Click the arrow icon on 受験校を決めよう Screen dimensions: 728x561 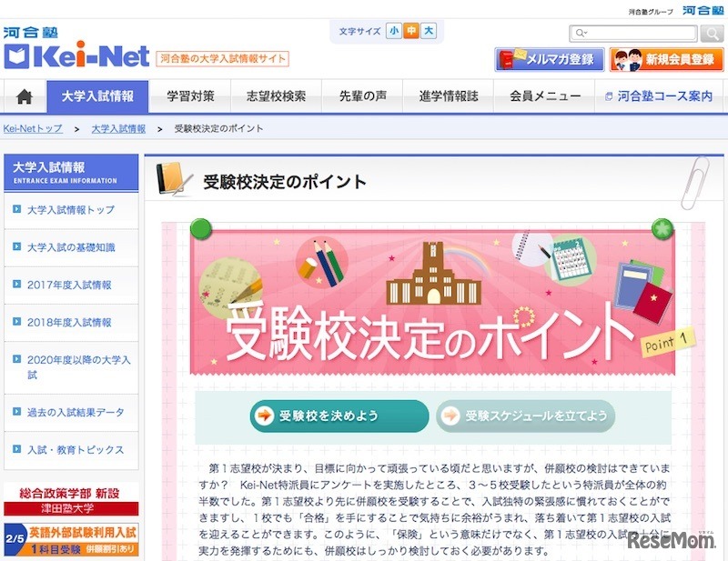click(x=265, y=416)
